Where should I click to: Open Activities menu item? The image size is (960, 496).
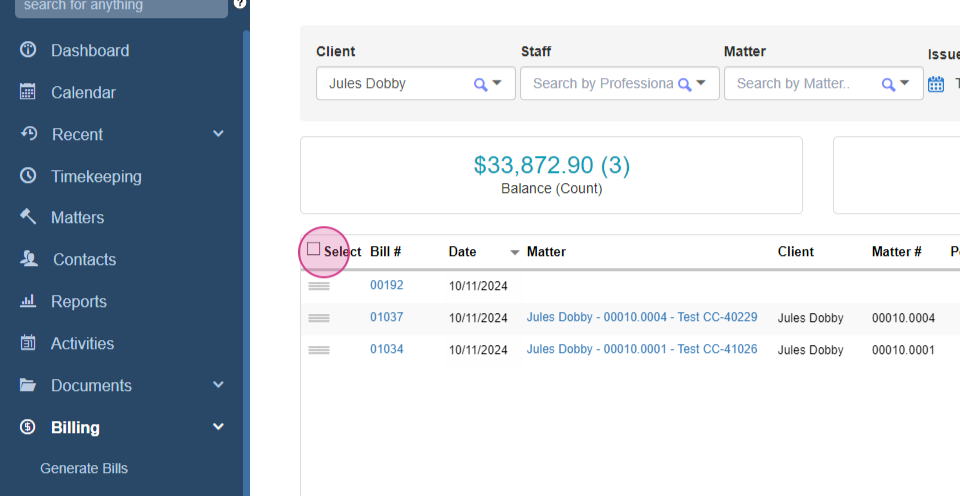tap(82, 344)
